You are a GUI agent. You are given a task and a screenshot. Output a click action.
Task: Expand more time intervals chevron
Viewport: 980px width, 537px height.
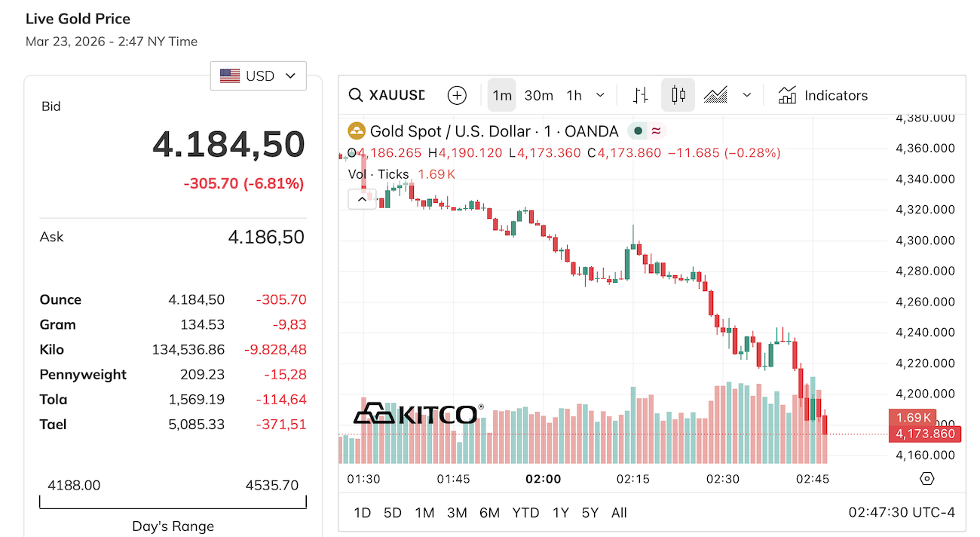tap(601, 96)
